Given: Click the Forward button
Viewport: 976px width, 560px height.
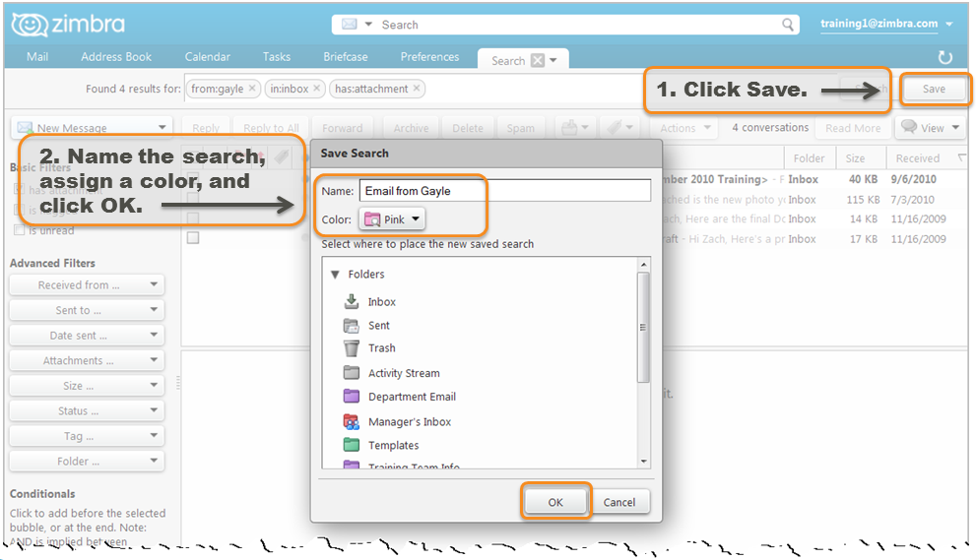Looking at the screenshot, I should click(343, 128).
